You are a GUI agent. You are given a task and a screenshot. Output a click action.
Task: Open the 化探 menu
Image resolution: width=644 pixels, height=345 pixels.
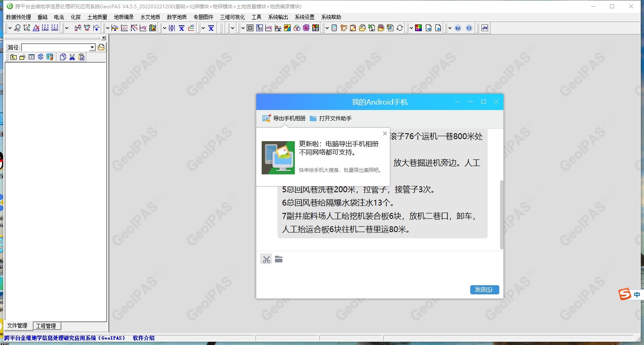point(76,17)
